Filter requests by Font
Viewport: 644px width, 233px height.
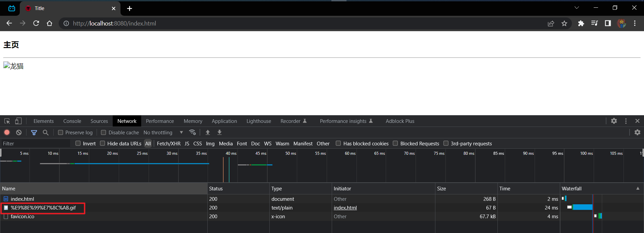coord(242,144)
